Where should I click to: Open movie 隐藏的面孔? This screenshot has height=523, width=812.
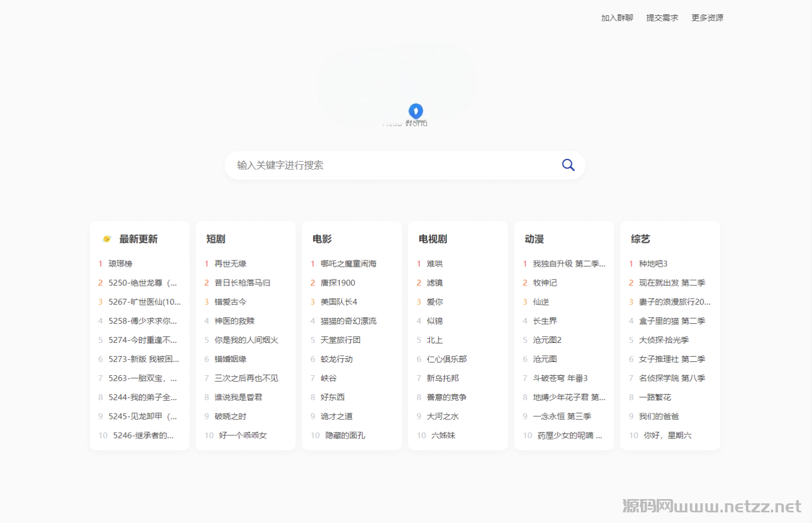pyautogui.click(x=345, y=436)
